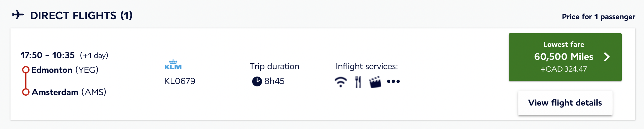The image size is (644, 129).
Task: Open View flight details
Action: pos(565,103)
